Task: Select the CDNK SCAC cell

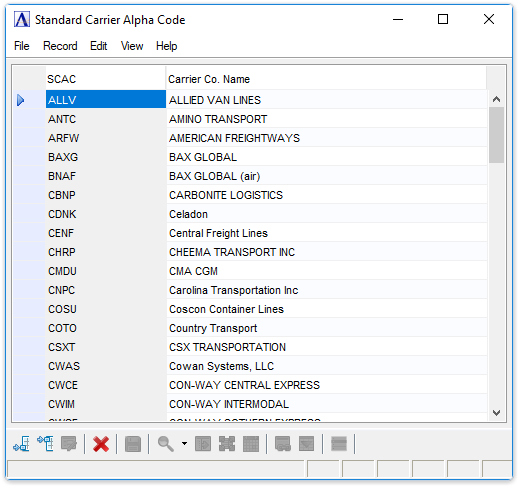Action: 106,214
